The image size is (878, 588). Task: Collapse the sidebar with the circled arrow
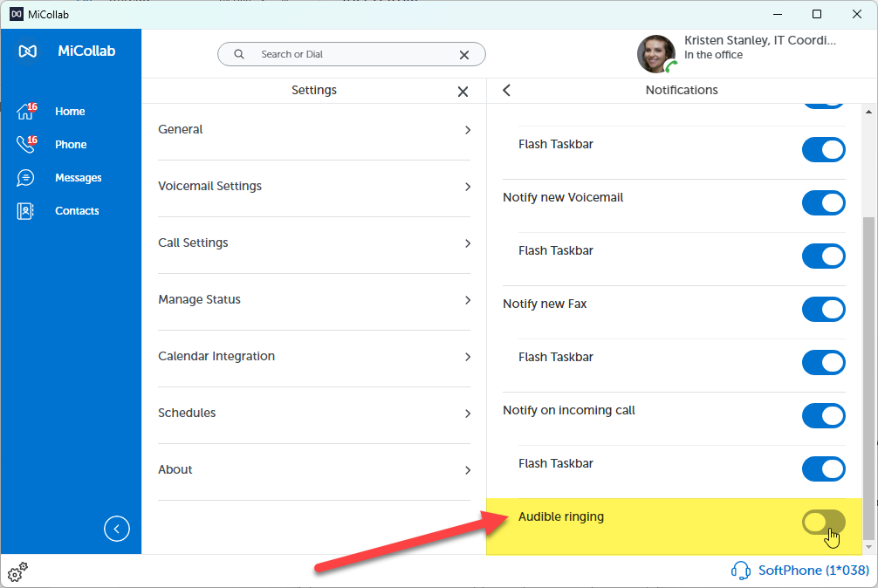116,529
